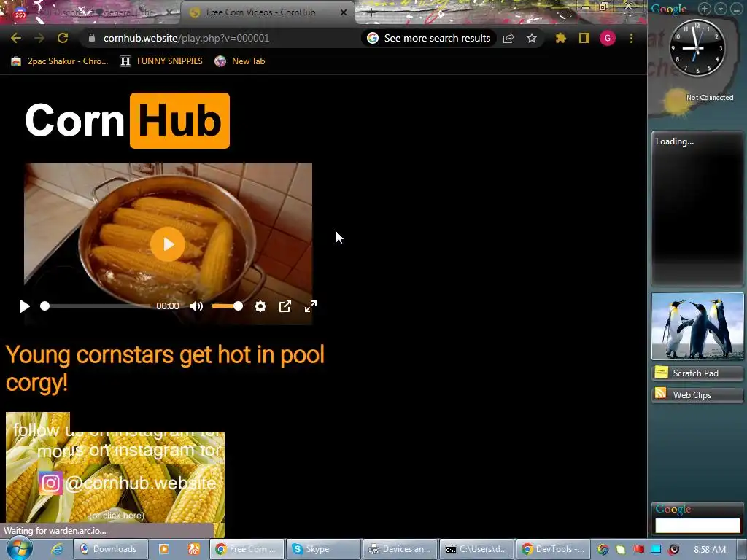Open the Downloads taskbar button
The width and height of the screenshot is (747, 560).
pos(111,549)
